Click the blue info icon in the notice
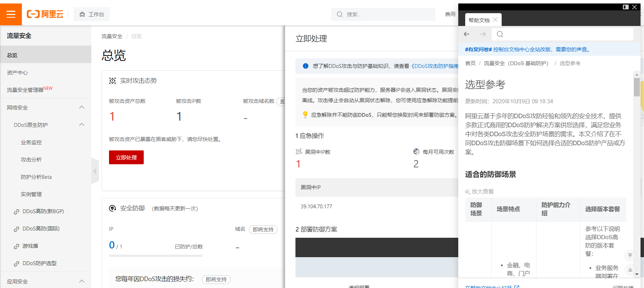Viewport: 644px width, 288px height. [x=306, y=66]
